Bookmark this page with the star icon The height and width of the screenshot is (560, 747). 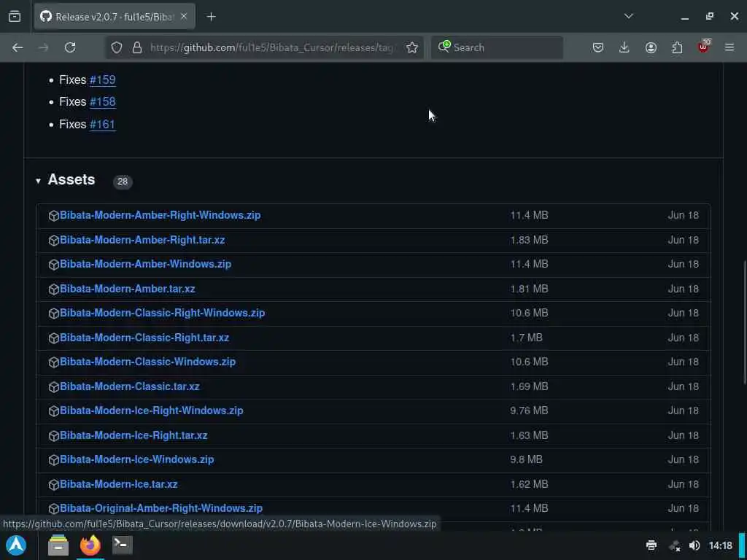412,47
